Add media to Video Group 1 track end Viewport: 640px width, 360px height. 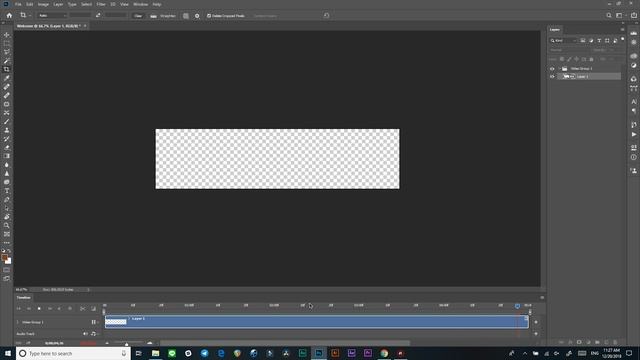tap(536, 322)
